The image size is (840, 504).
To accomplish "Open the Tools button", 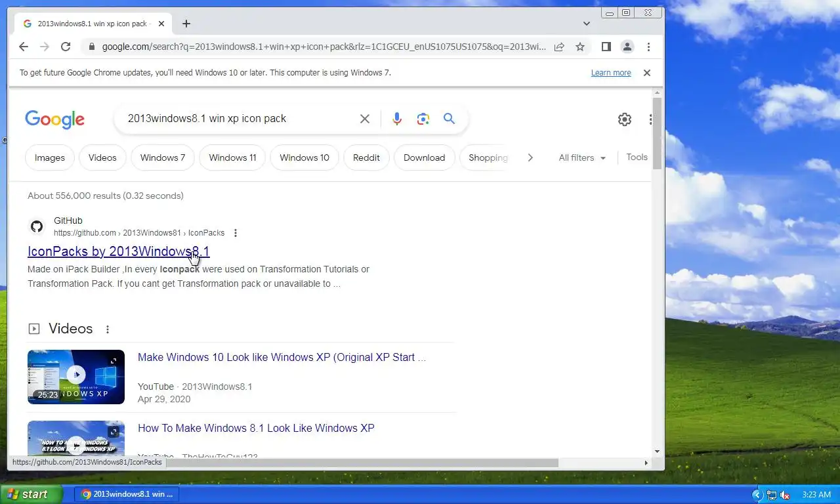I will (x=637, y=157).
